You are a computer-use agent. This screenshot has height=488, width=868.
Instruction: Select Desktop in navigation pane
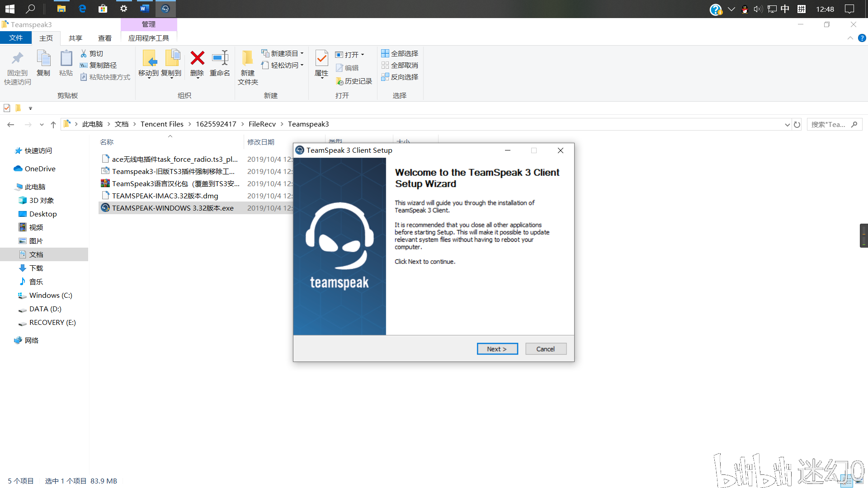tap(43, 214)
